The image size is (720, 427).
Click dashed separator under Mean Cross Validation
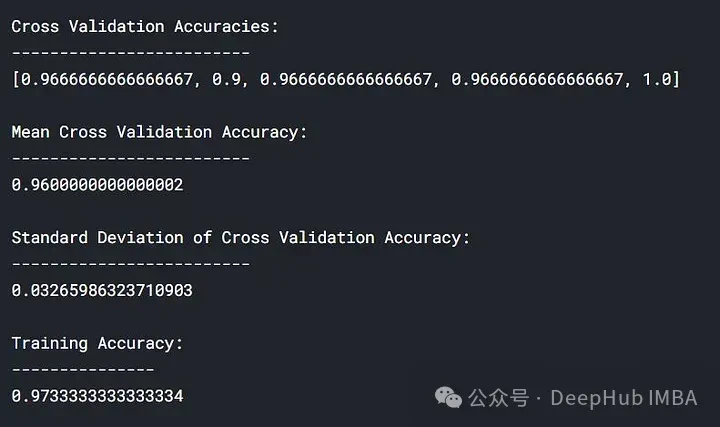coord(130,158)
